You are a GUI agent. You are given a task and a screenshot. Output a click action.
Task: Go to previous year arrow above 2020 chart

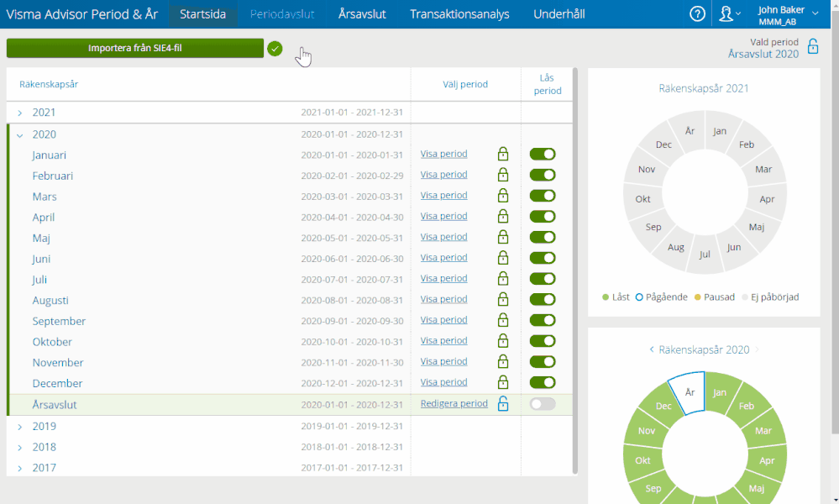click(652, 349)
